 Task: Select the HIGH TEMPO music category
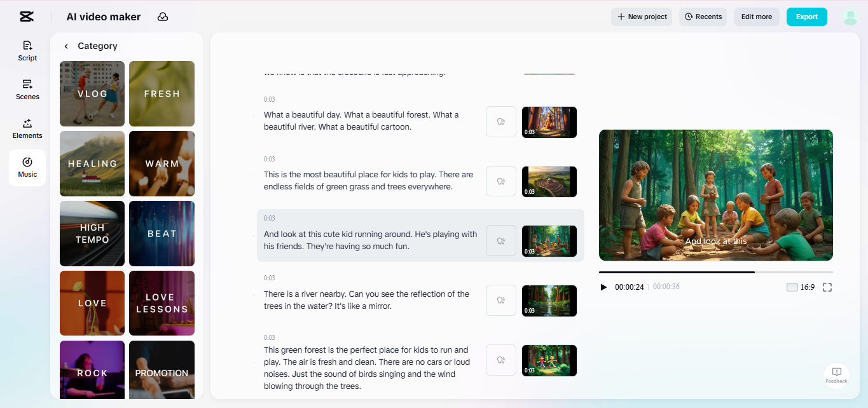pyautogui.click(x=92, y=233)
